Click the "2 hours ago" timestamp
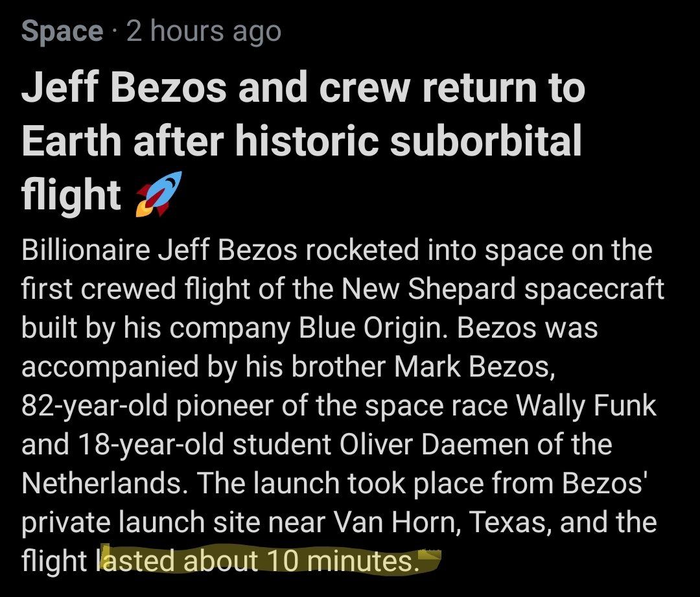 [204, 32]
